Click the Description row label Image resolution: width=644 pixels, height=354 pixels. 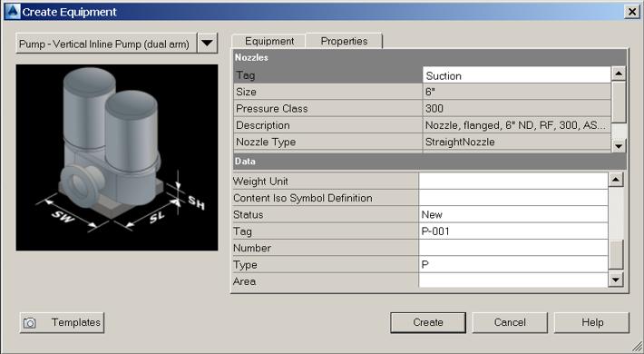pyautogui.click(x=263, y=125)
